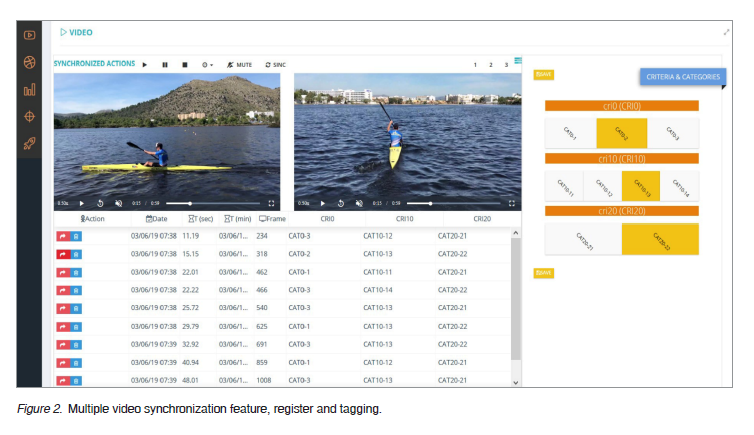This screenshot has width=754, height=435.
Task: Delete the first row with T 11.19
Action: (x=77, y=236)
